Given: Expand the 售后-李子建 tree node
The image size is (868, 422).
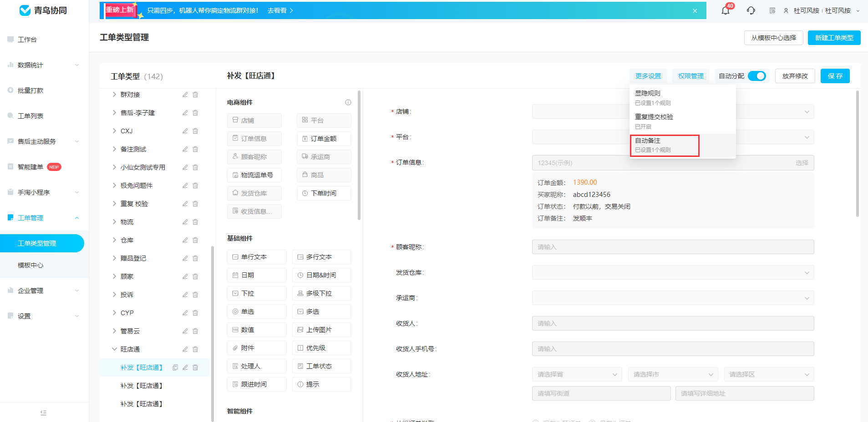Looking at the screenshot, I should tap(114, 113).
